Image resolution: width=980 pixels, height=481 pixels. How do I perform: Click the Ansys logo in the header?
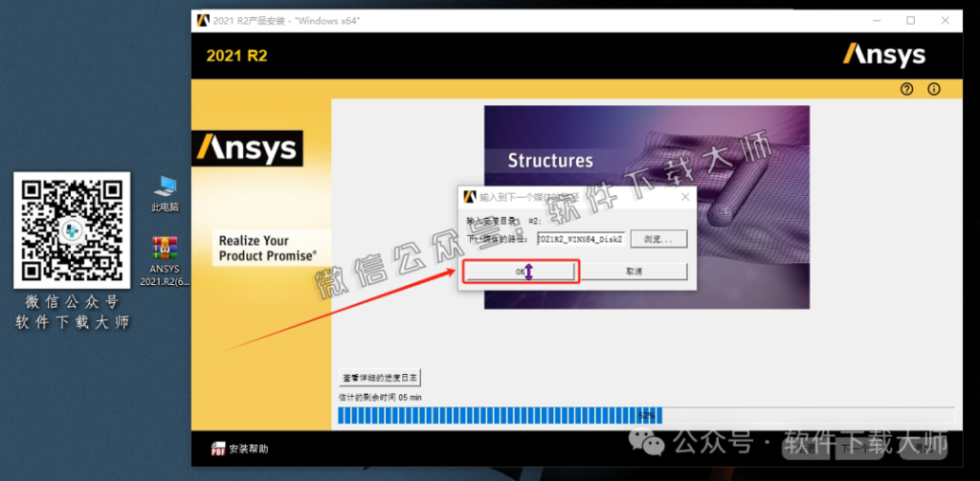point(883,55)
